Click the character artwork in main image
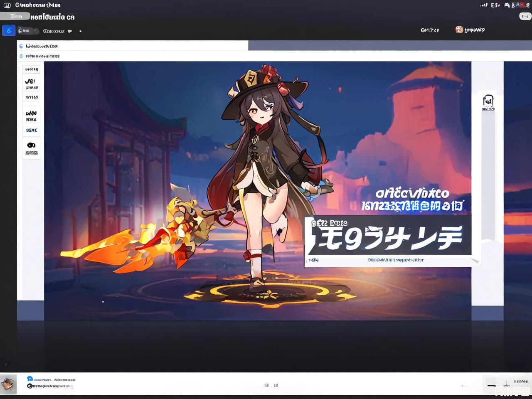This screenshot has width=532, height=399. coord(266,179)
